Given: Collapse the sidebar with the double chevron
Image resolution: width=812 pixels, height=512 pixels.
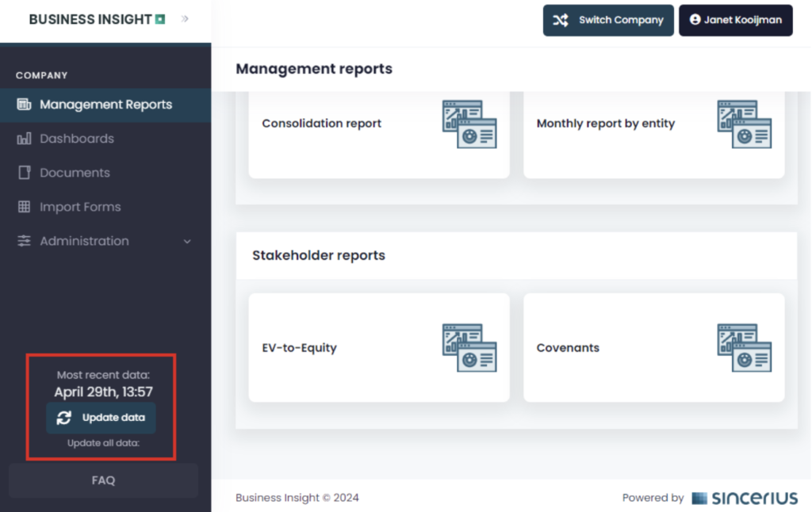Looking at the screenshot, I should pyautogui.click(x=185, y=19).
